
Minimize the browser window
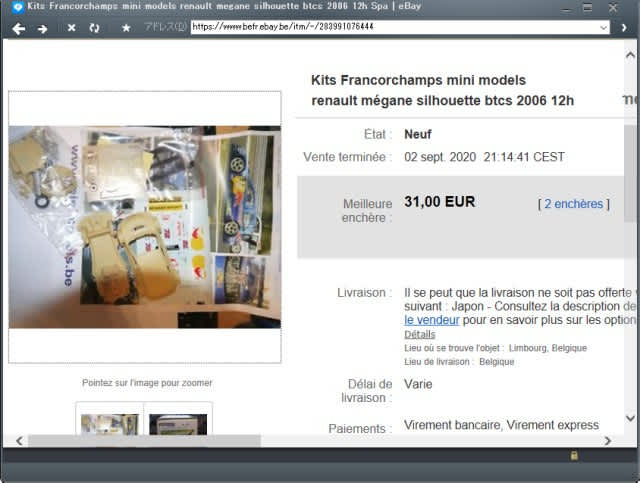click(x=566, y=7)
